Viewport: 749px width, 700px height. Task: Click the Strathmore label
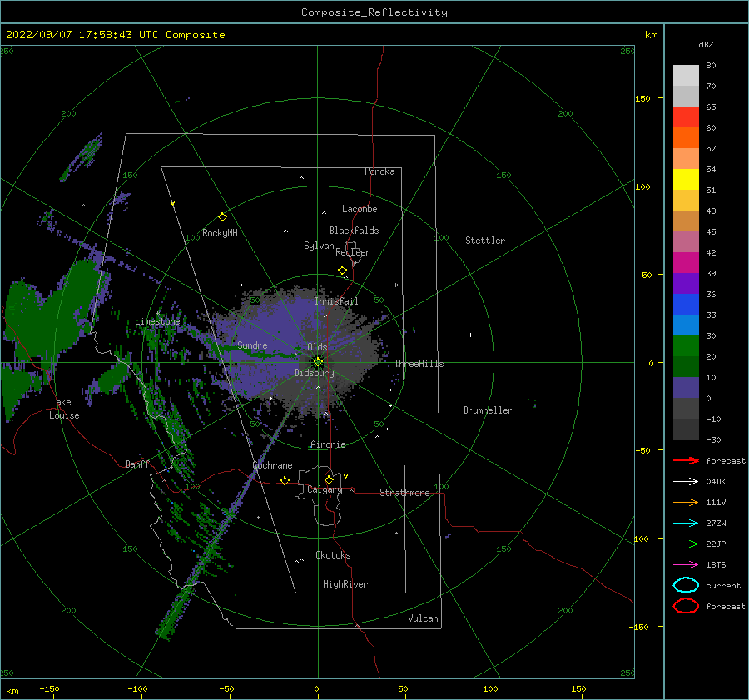(x=404, y=493)
